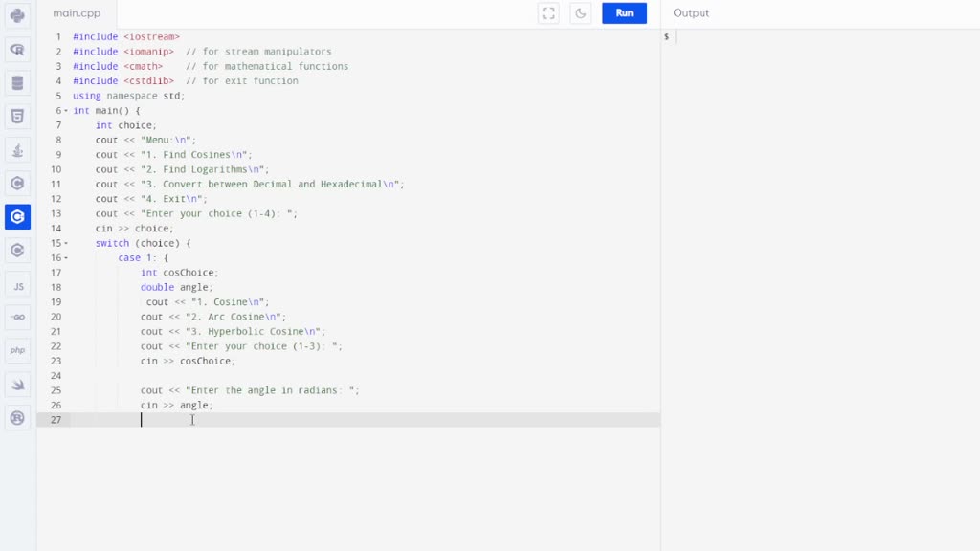
Task: Click 'Enter the angle in radians: ' string
Action: pos(273,390)
